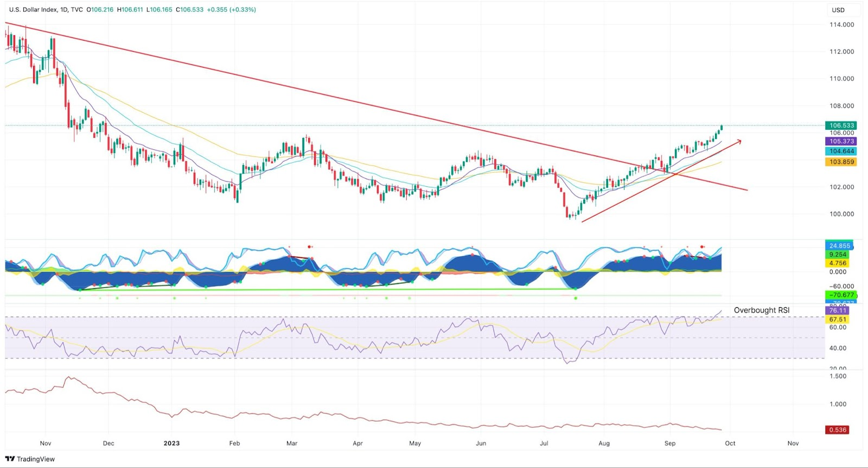The height and width of the screenshot is (468, 868).
Task: Click the 100.000 level on the price scale
Action: tap(841, 214)
